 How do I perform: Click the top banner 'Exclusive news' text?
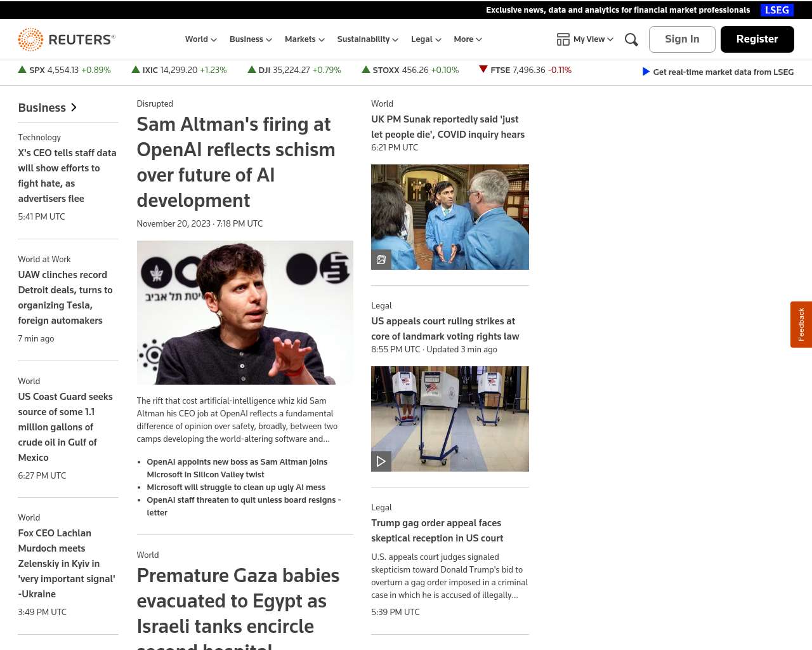point(618,10)
